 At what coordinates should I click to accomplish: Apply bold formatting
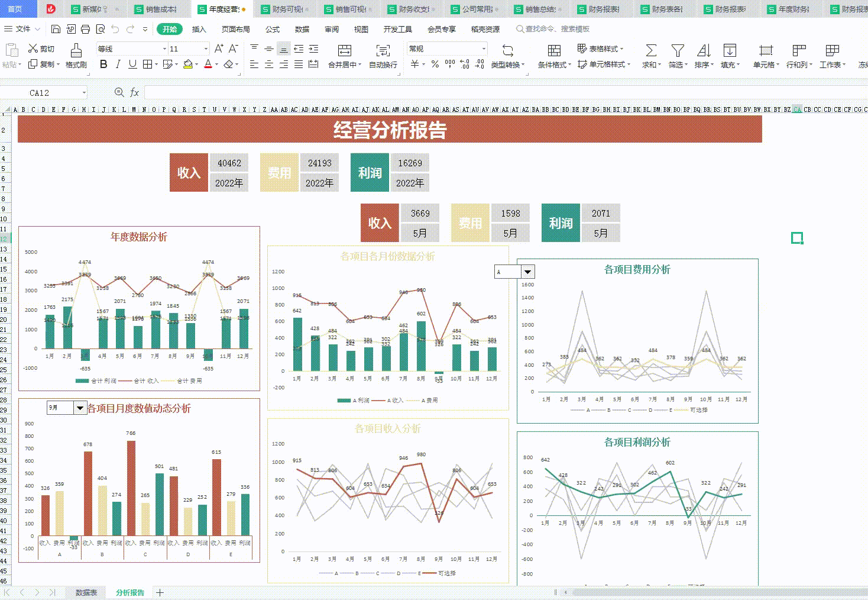point(103,64)
